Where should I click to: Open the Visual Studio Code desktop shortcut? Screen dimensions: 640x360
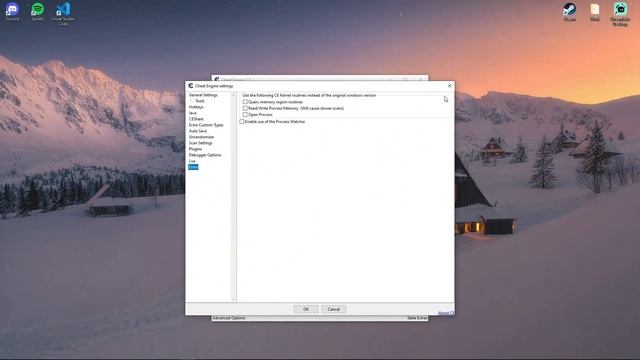[63, 13]
